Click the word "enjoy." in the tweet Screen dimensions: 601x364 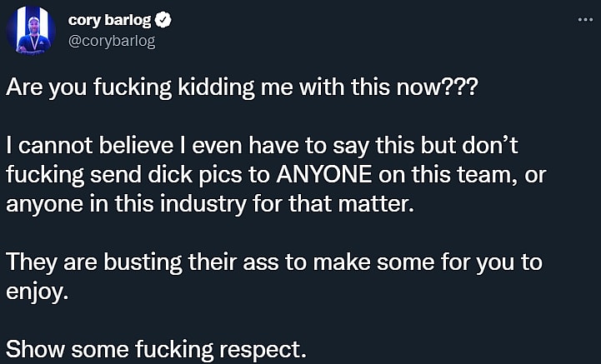coord(35,292)
